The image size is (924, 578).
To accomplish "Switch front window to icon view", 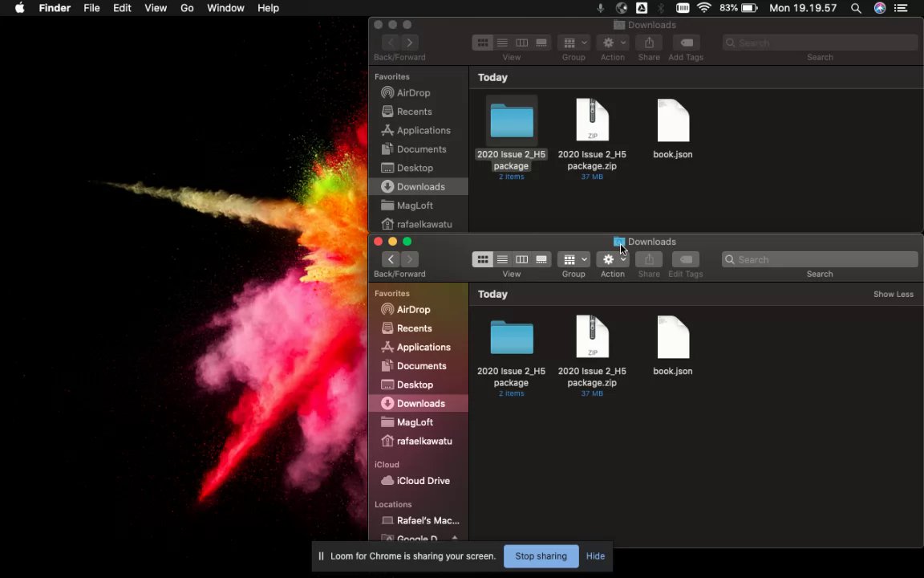I will pyautogui.click(x=482, y=259).
